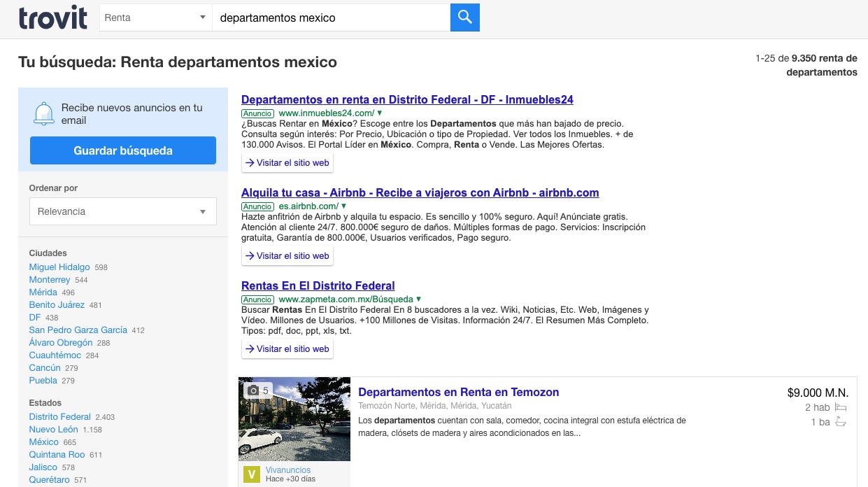
Task: Click the bed icon next to 2 hab
Action: tap(840, 407)
